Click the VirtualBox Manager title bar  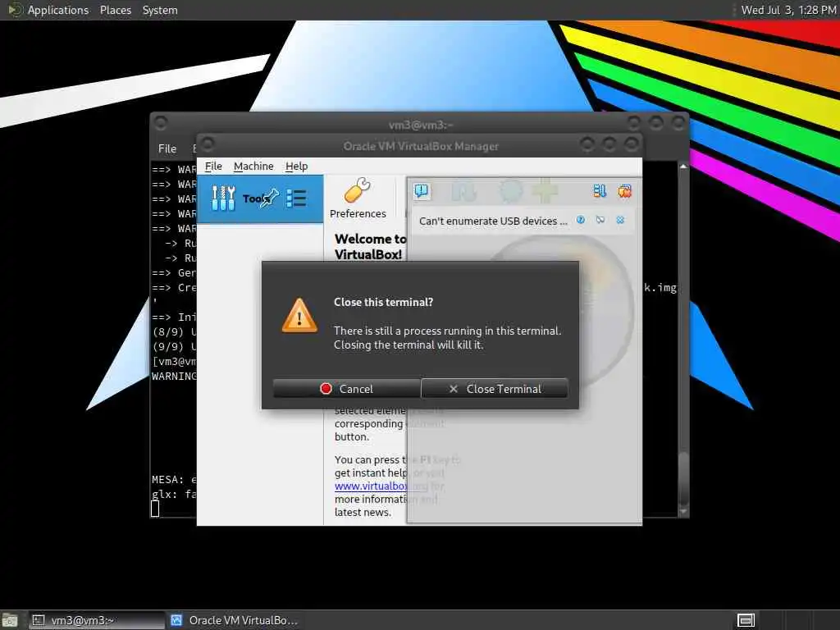[421, 146]
